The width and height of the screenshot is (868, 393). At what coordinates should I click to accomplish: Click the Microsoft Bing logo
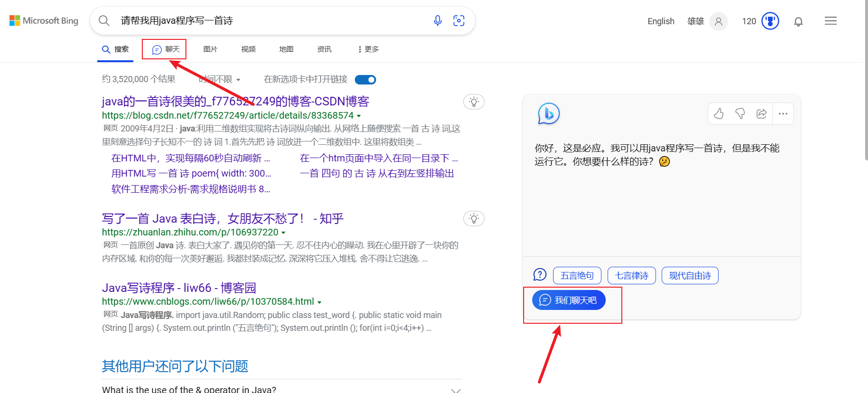click(x=44, y=21)
